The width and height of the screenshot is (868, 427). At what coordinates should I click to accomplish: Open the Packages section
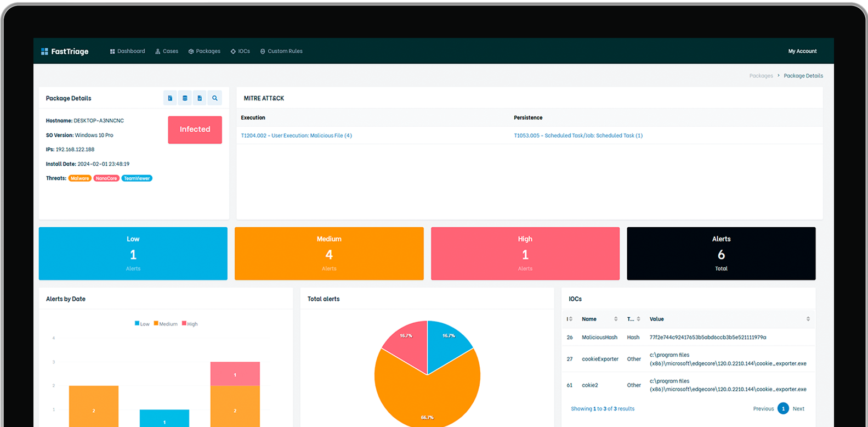[x=205, y=51]
